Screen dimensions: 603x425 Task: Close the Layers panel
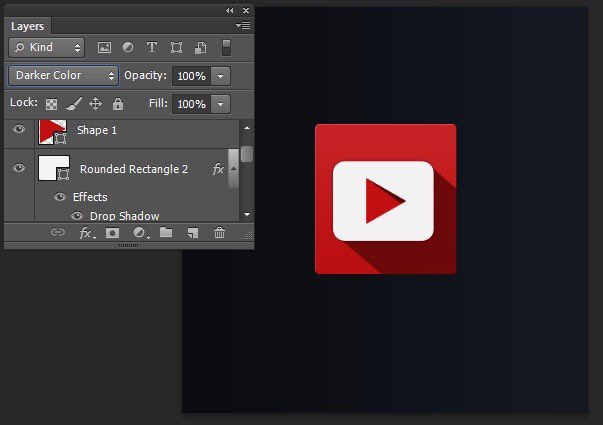[246, 10]
